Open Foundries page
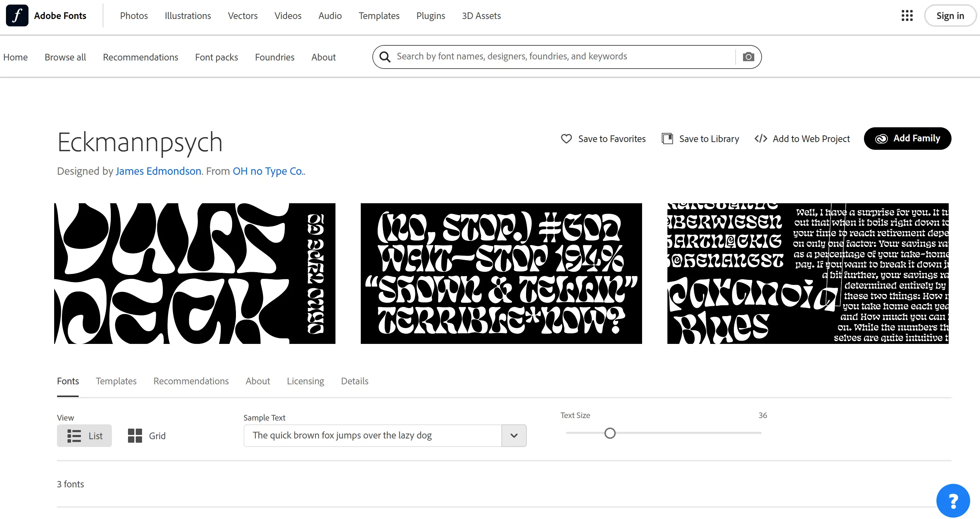 [x=275, y=57]
